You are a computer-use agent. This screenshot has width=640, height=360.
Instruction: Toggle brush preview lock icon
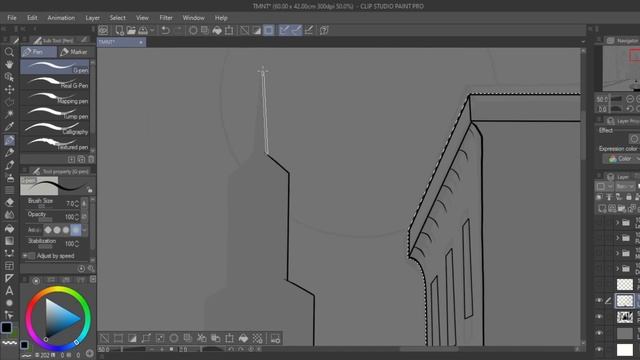(89, 190)
